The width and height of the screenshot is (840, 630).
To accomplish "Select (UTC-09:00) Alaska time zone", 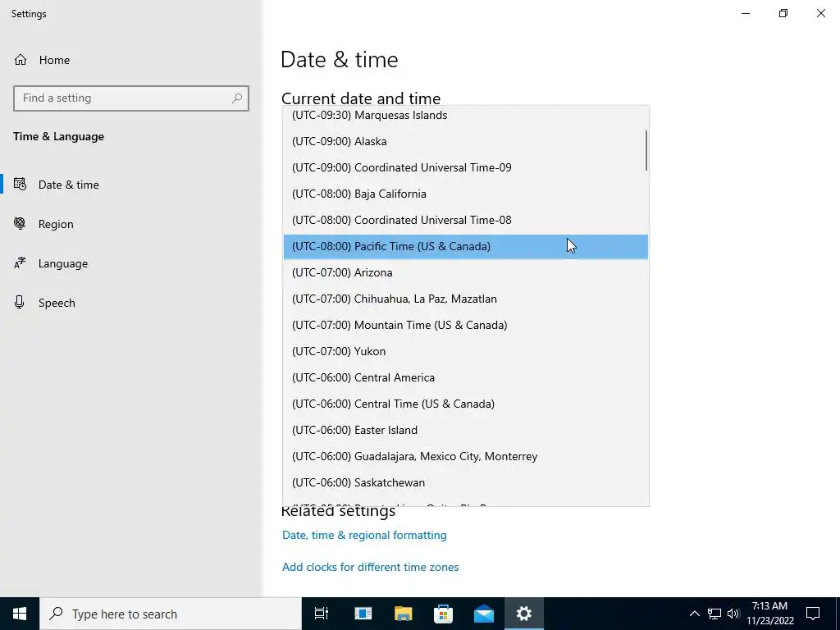I will 466,141.
